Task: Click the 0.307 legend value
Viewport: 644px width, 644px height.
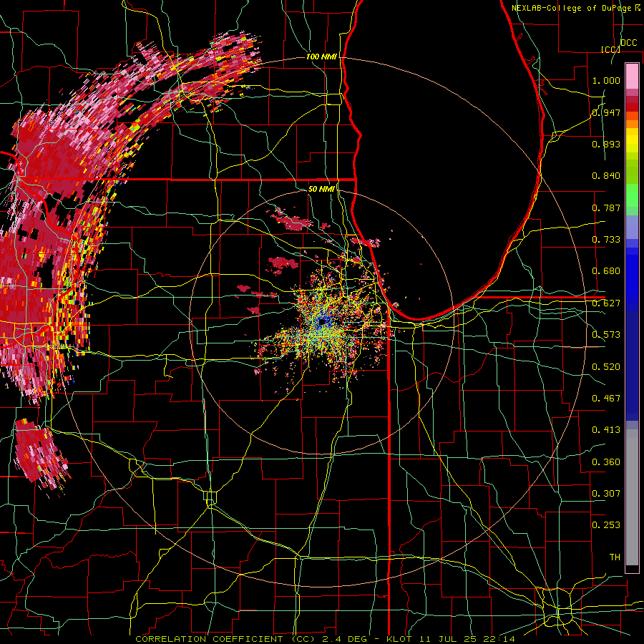Action: click(x=606, y=494)
